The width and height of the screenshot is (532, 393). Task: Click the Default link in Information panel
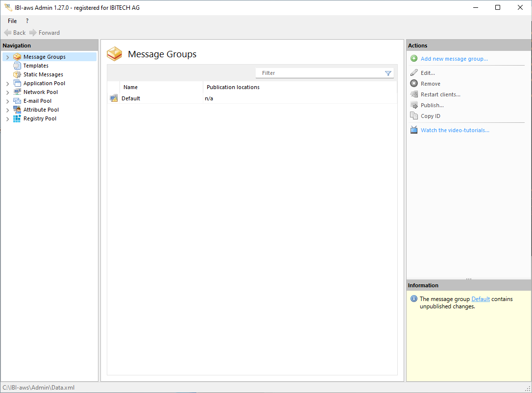point(480,299)
